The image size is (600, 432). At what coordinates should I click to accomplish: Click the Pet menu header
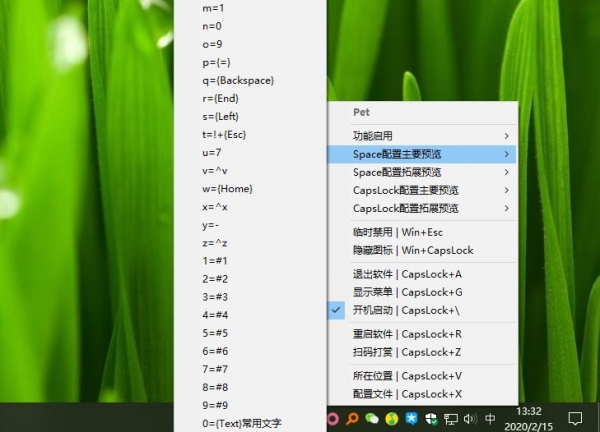pos(361,112)
